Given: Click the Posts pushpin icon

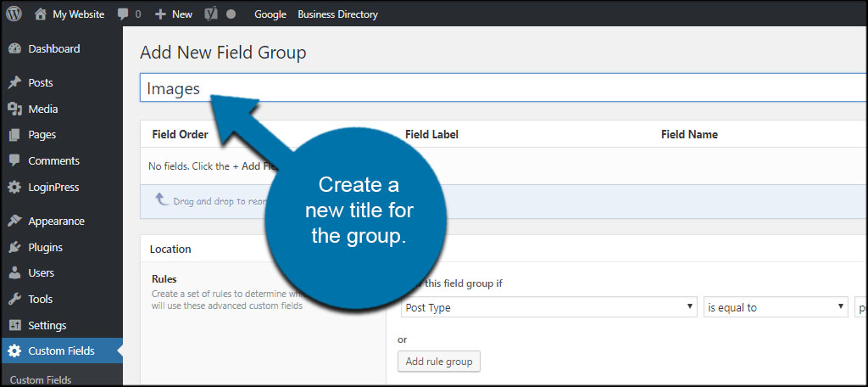Looking at the screenshot, I should click(14, 83).
